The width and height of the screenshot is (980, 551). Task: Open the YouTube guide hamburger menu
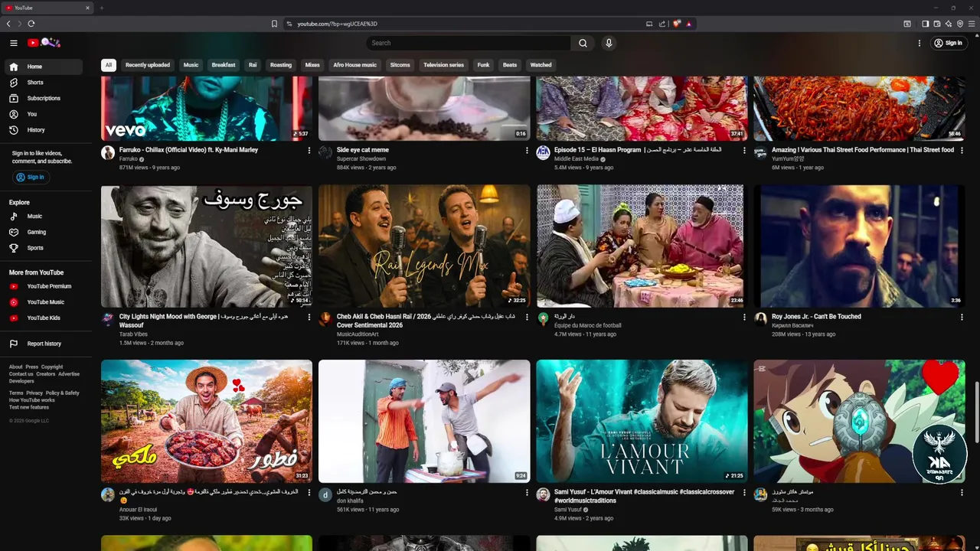click(x=13, y=43)
